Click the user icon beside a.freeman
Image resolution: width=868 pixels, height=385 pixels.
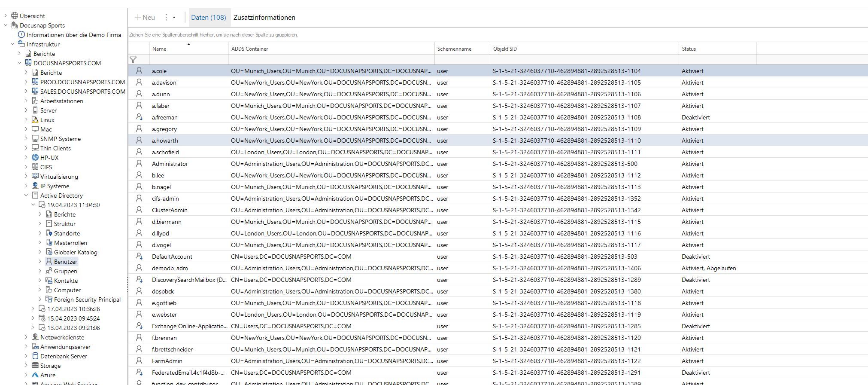(139, 117)
